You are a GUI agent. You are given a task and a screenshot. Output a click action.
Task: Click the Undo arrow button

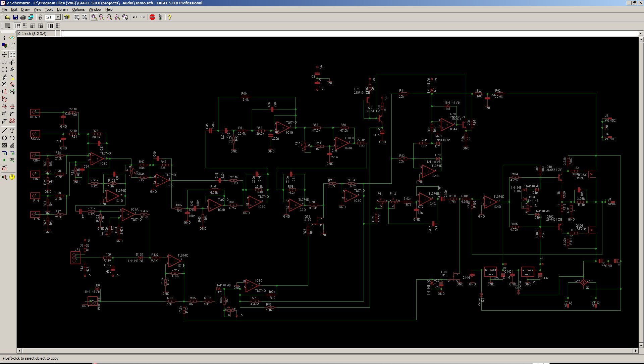135,17
